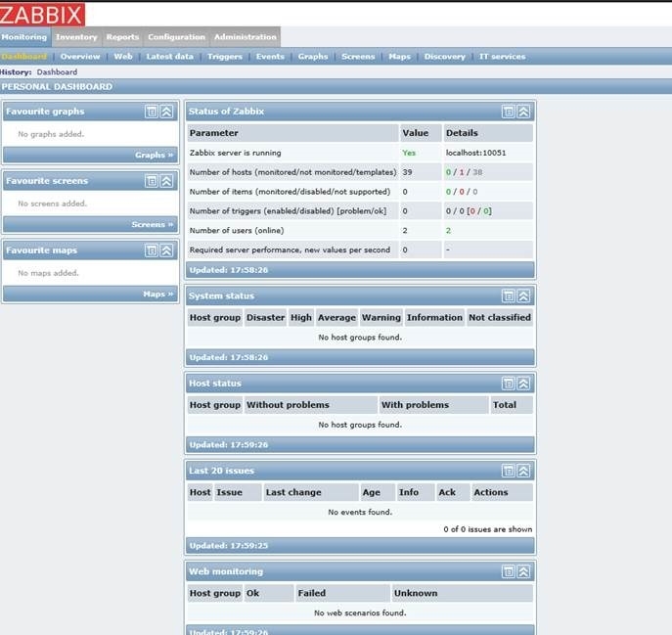672x635 pixels.
Task: Open Latest data page
Action: pos(170,57)
